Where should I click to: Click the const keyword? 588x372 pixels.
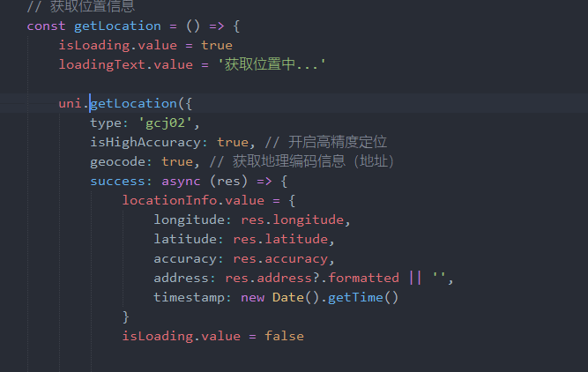coord(46,26)
